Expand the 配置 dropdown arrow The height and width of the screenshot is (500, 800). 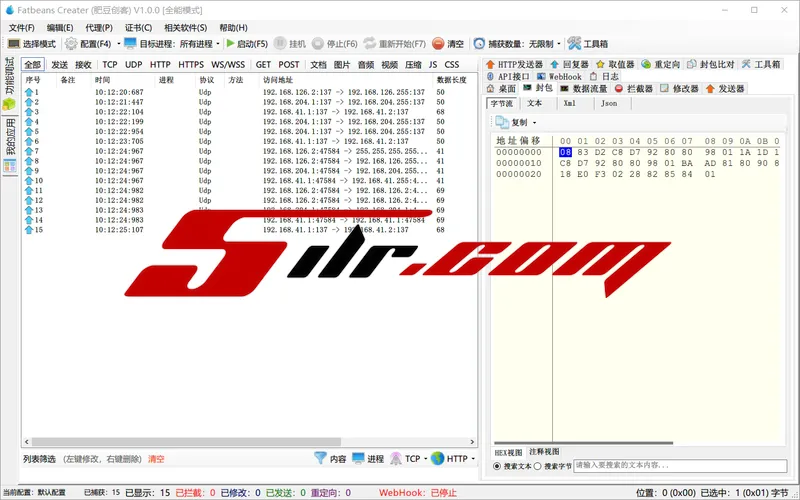click(x=118, y=44)
